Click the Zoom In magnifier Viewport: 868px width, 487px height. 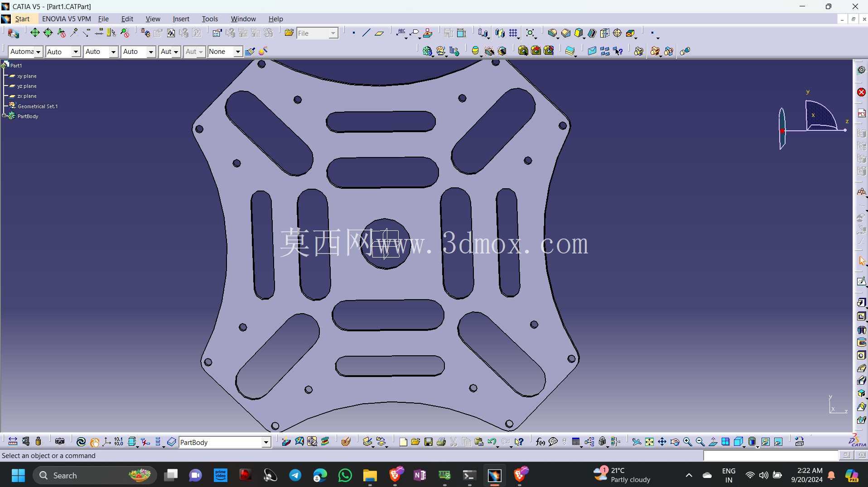(x=687, y=442)
